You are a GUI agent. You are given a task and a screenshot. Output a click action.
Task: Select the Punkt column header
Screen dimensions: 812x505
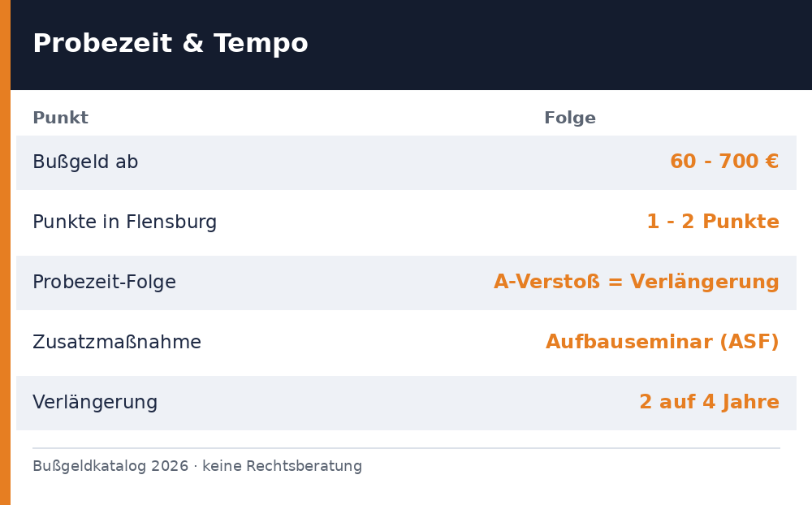pos(61,118)
